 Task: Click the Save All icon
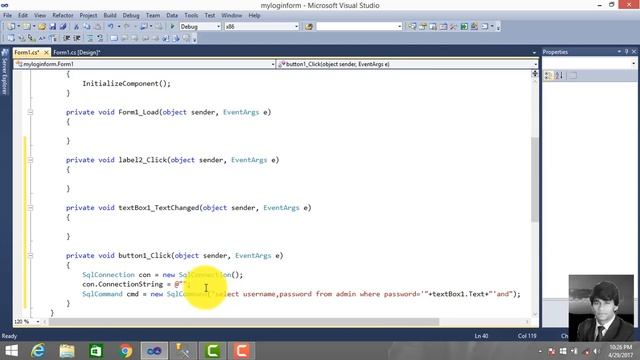tap(63, 27)
